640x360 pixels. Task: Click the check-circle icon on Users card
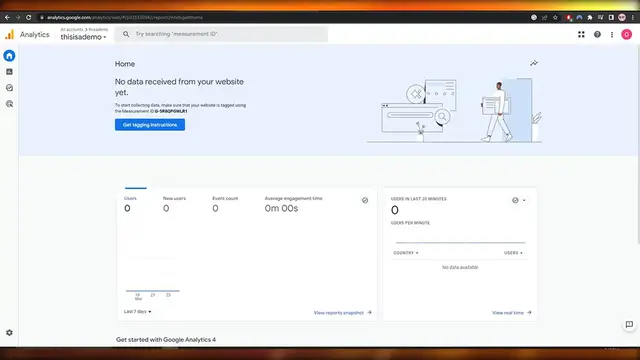365,200
